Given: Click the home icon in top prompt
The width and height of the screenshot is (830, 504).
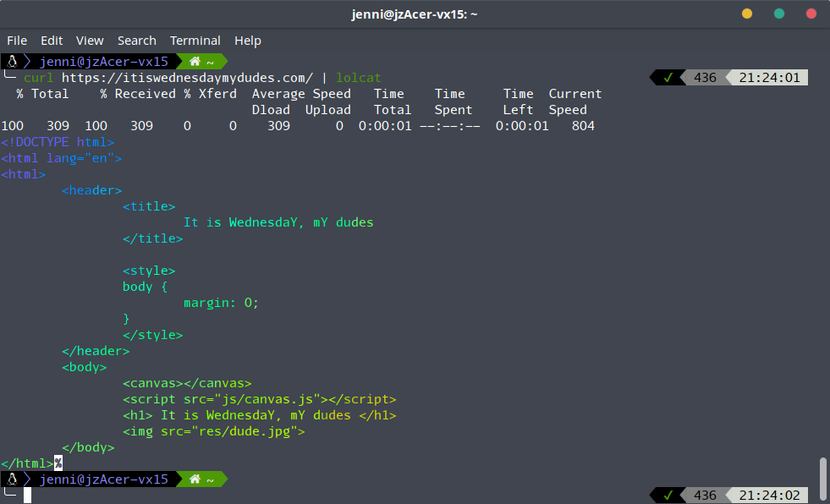Looking at the screenshot, I should tap(195, 62).
